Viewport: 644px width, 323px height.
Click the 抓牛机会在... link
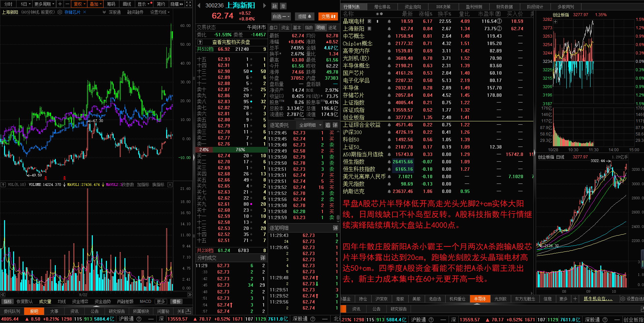[x=598, y=299]
